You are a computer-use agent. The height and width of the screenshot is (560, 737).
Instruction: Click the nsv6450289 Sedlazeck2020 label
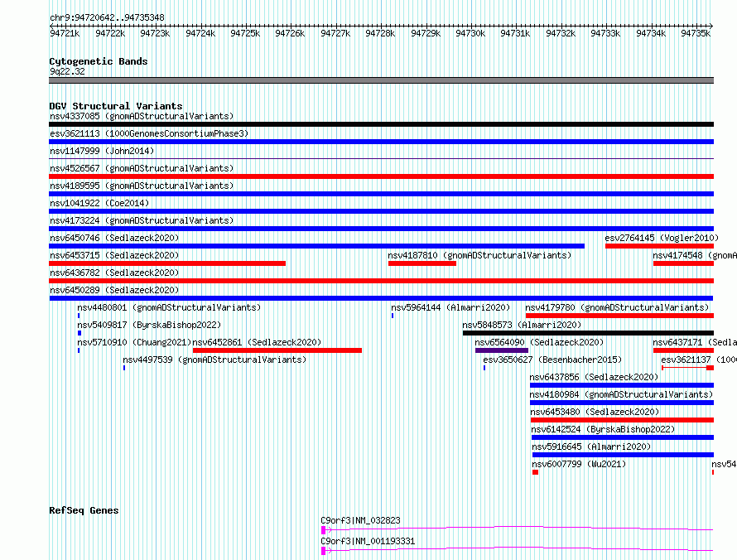(114, 290)
